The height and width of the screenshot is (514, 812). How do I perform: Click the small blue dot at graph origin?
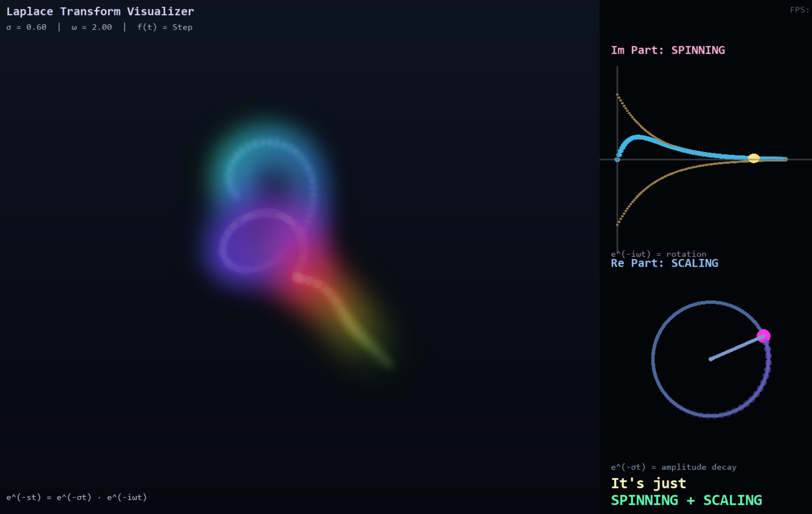pyautogui.click(x=617, y=160)
